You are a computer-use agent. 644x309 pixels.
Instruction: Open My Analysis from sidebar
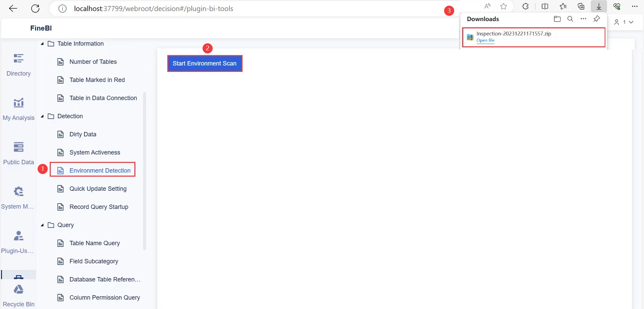18,109
